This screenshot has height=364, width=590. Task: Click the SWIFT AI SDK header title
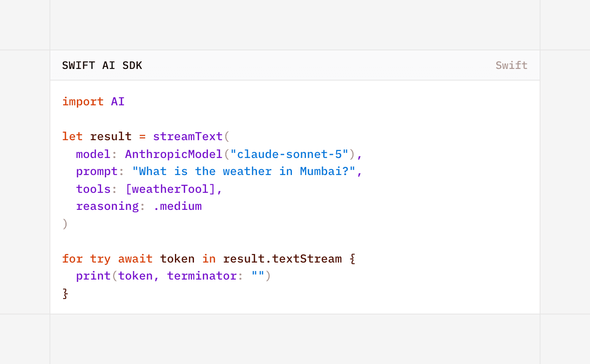[102, 65]
